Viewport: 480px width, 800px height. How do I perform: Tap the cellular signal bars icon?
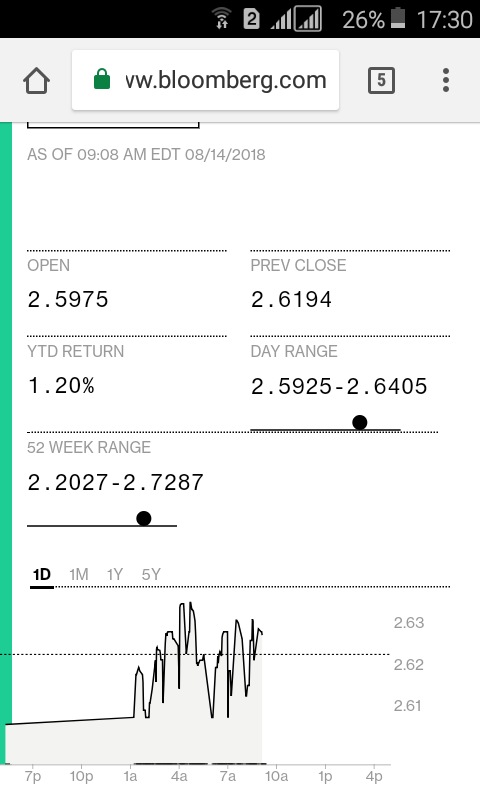tap(296, 19)
